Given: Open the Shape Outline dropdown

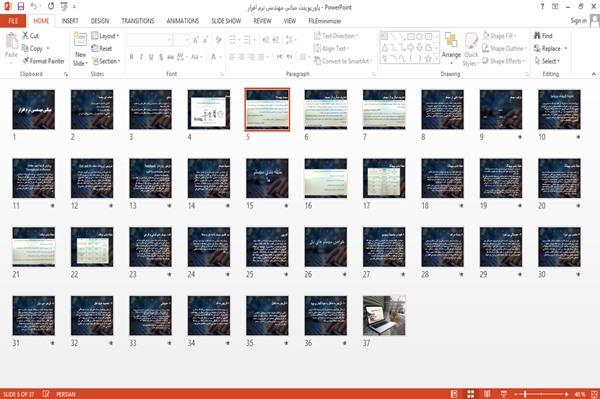Looking at the screenshot, I should [x=504, y=49].
